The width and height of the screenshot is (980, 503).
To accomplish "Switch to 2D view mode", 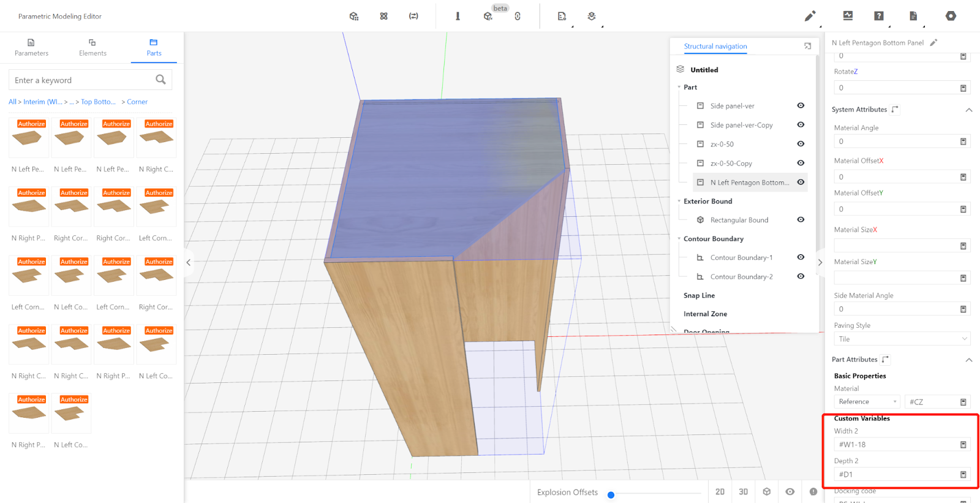I will 720,491.
